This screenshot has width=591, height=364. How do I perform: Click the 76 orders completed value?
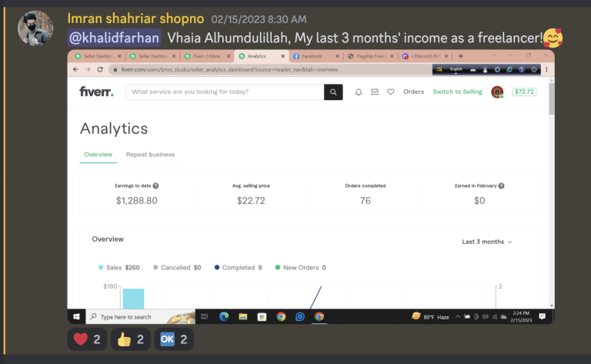coord(366,200)
